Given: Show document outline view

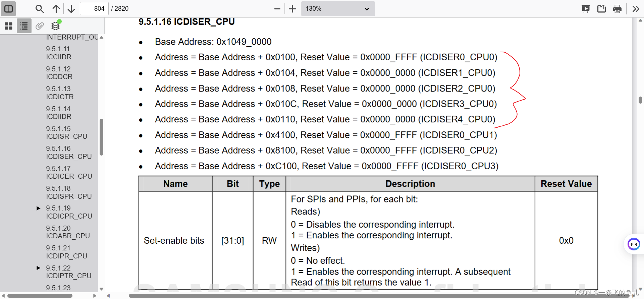Looking at the screenshot, I should 24,26.
